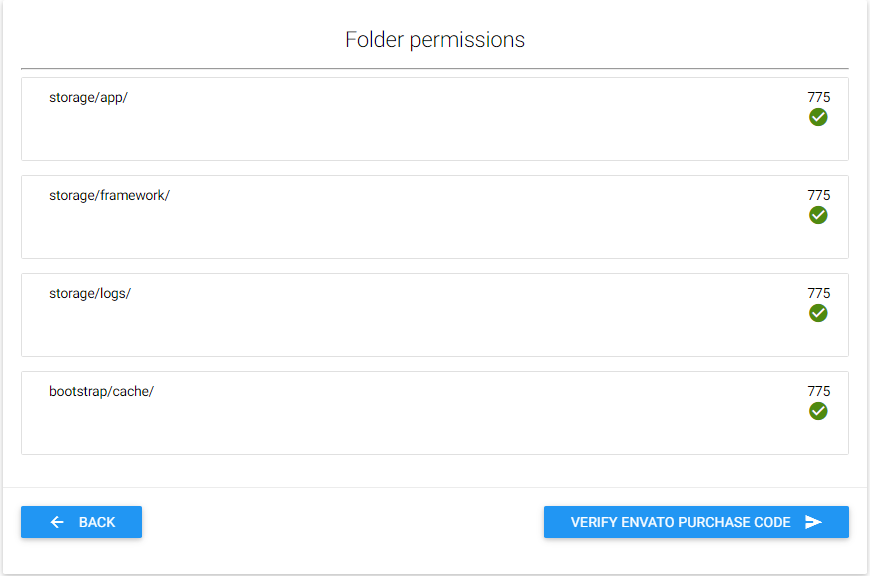Click the 775 value for storage/framework/
Screen dimensions: 870x576
819,195
